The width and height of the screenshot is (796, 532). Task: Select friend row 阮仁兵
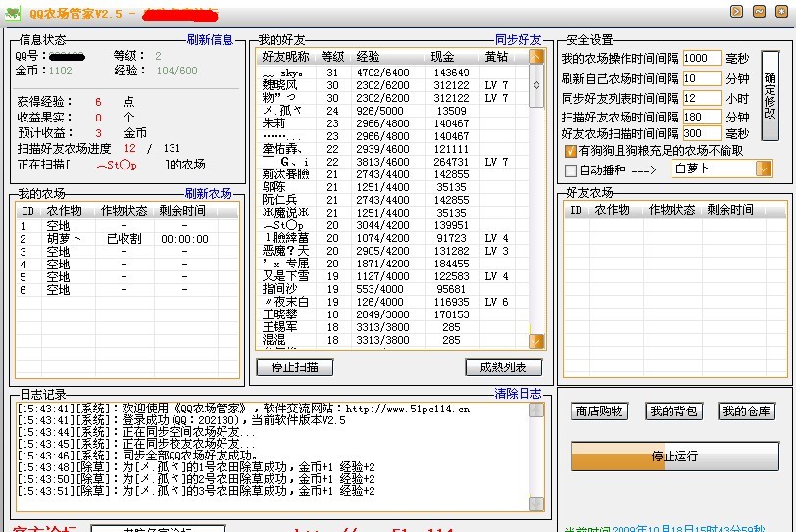click(393, 200)
